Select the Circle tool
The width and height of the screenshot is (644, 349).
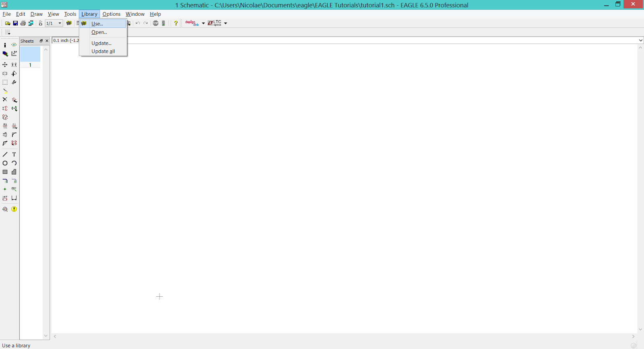[x=5, y=163]
